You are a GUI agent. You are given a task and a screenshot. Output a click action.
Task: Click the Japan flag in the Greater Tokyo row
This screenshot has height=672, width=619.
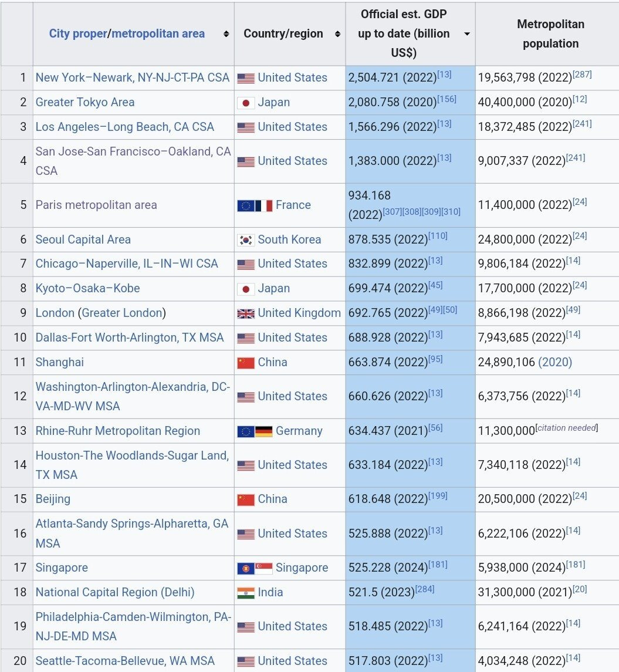[x=246, y=103]
